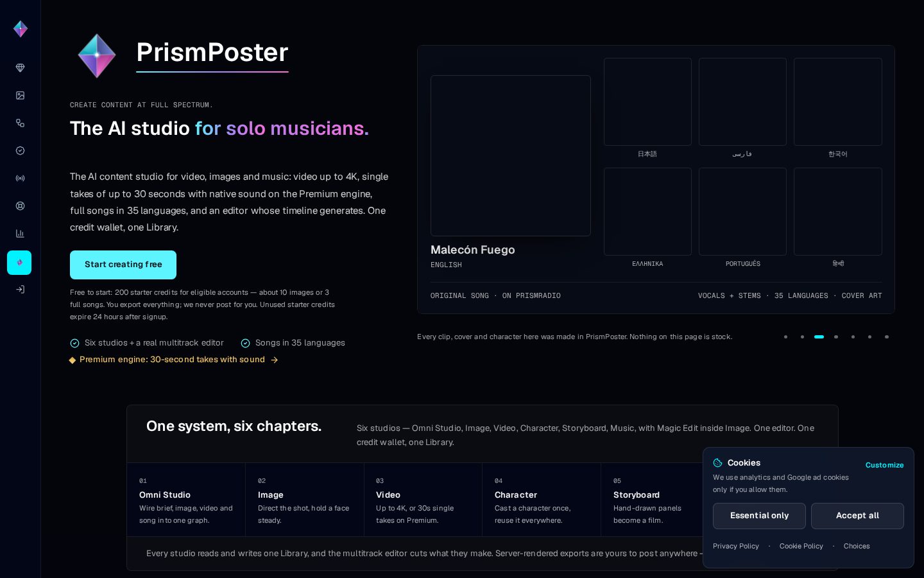924x578 pixels.
Task: Click the ENGLISH label under song title
Action: (446, 265)
